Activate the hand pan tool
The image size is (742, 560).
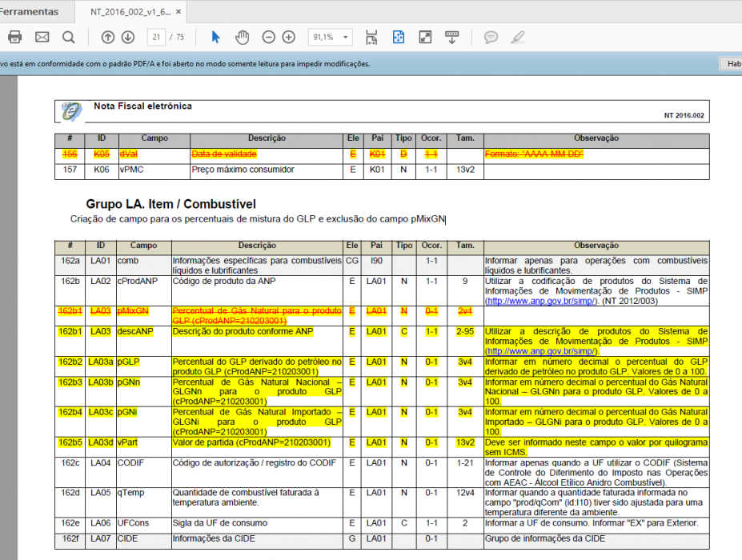(243, 37)
